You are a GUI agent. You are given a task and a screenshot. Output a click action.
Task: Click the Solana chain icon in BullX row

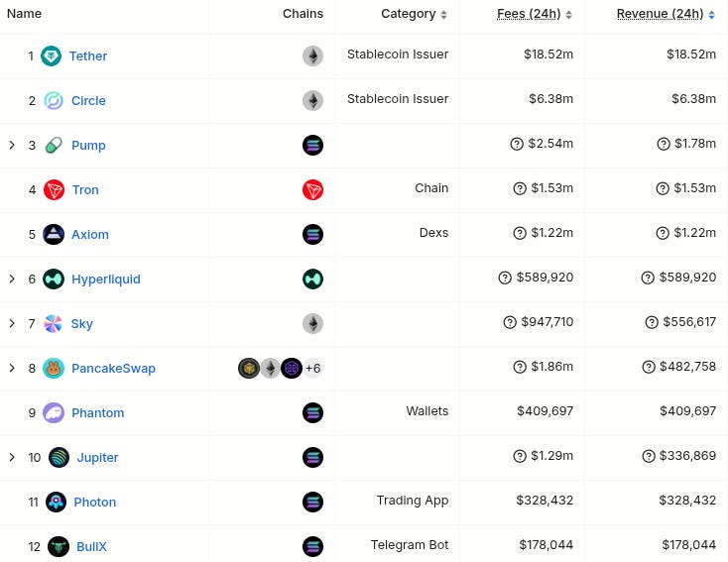click(313, 546)
